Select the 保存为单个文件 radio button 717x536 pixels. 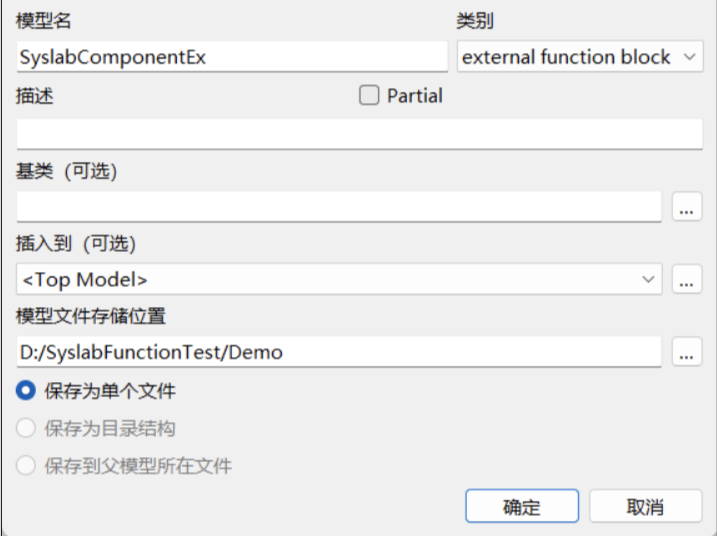point(27,390)
